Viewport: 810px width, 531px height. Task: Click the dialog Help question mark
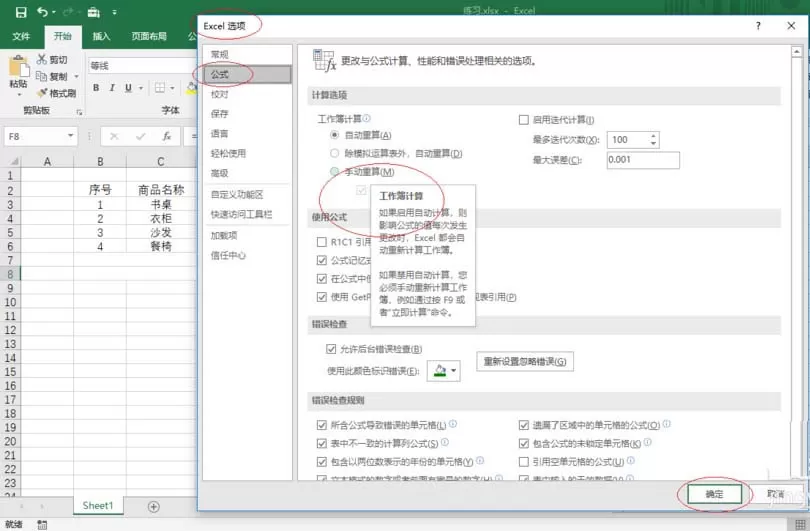758,26
